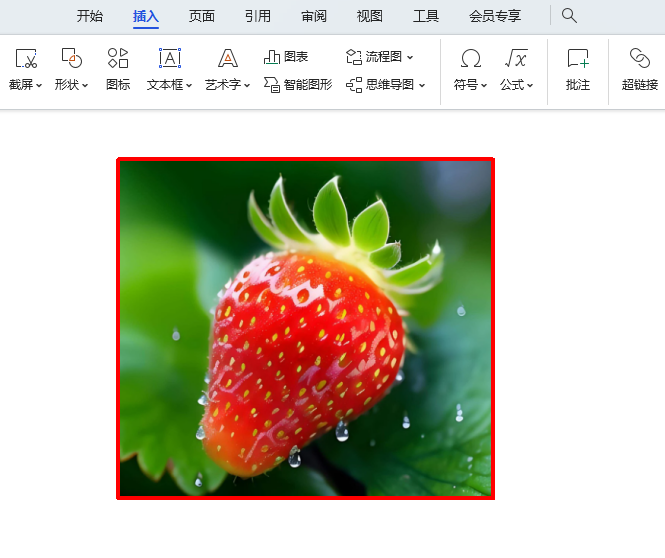Switch to the 审阅 tab
This screenshot has height=558, width=665.
(x=313, y=16)
